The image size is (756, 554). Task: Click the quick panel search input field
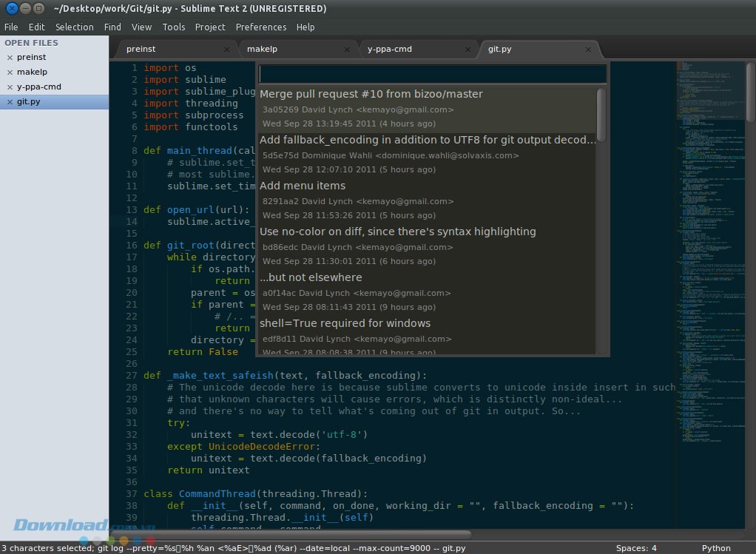pyautogui.click(x=433, y=74)
